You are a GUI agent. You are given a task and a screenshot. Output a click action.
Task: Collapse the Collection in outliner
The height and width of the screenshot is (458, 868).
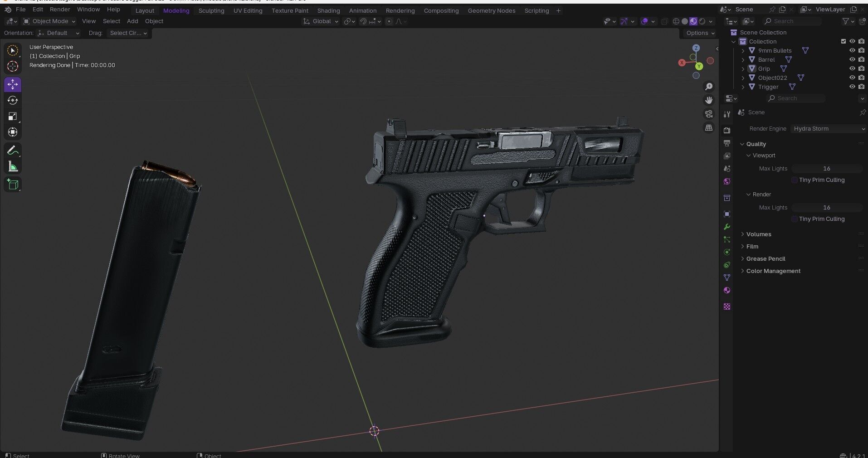pos(734,41)
